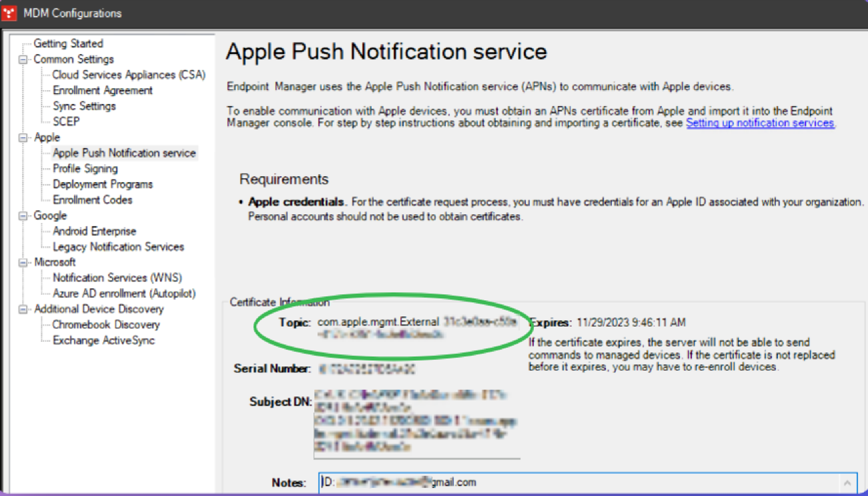The image size is (868, 496).
Task: Open the Getting Started page
Action: [x=68, y=43]
